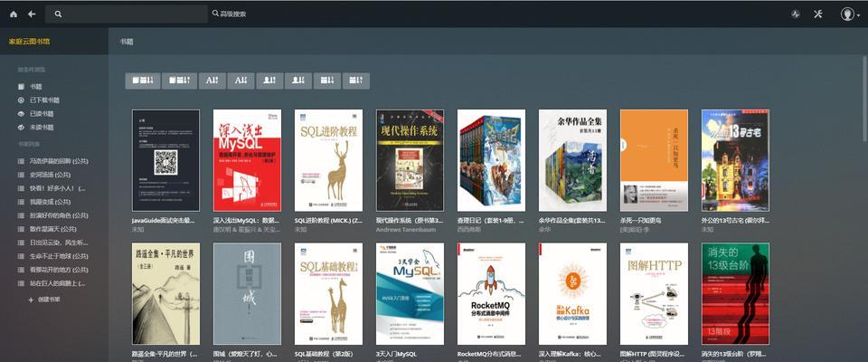Open the orange 杀死一只知更鸟 cover
This screenshot has width=868, height=362.
(654, 160)
